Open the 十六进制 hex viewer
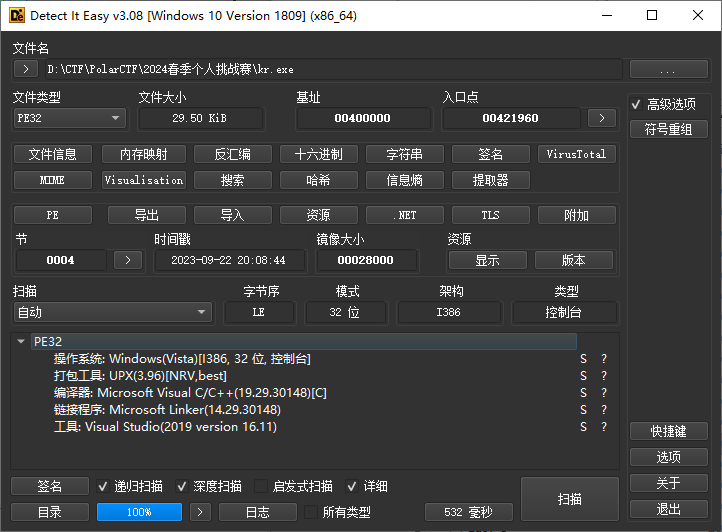 click(x=319, y=154)
